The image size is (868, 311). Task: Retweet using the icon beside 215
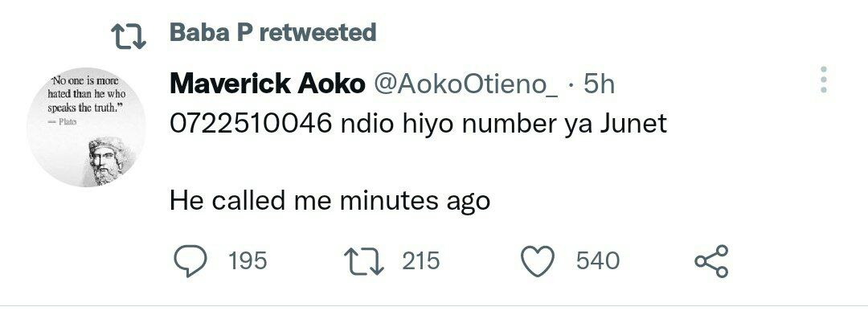364,261
